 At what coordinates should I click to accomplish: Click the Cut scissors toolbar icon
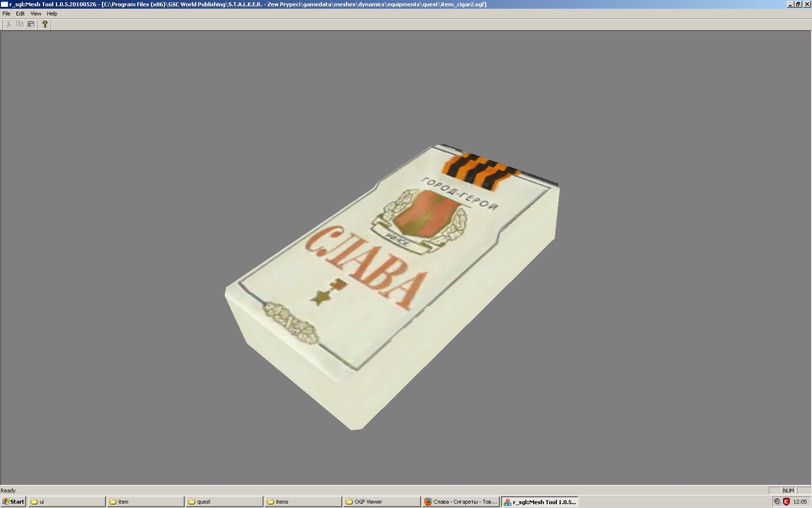9,24
